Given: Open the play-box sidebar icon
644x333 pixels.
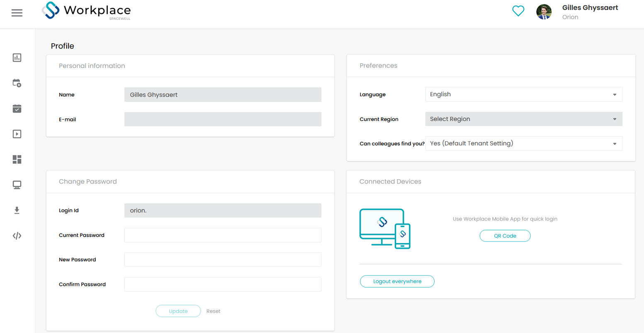Looking at the screenshot, I should (x=17, y=134).
